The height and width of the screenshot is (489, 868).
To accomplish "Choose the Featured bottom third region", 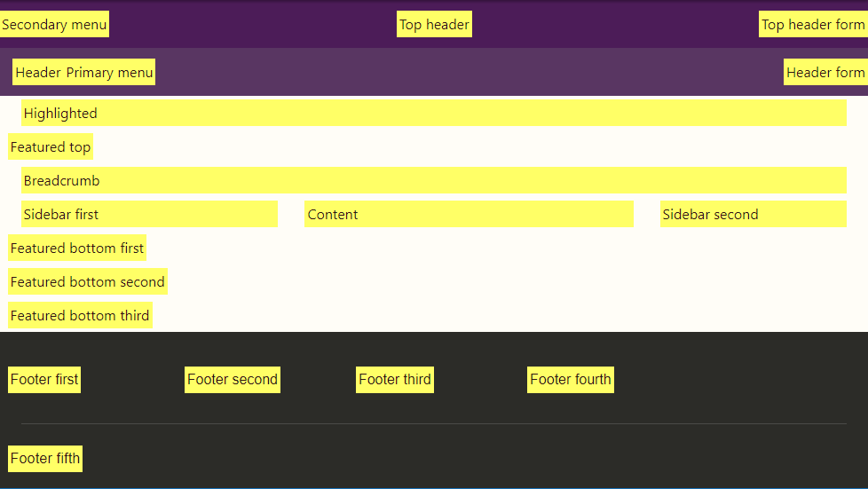I will tap(80, 316).
